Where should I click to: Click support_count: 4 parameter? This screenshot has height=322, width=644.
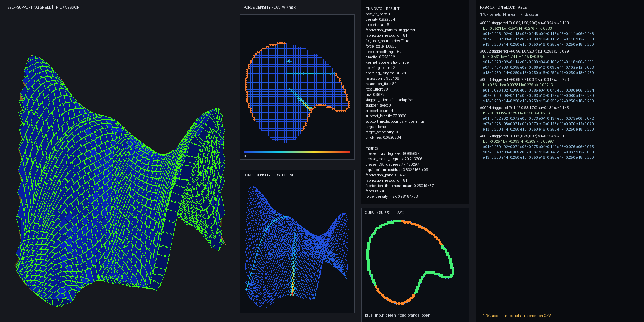[x=379, y=111]
